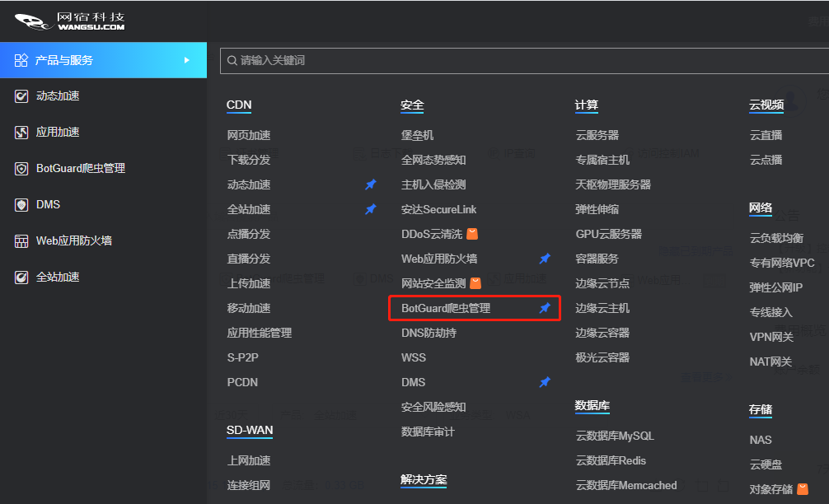829x504 pixels.
Task: Open 弹性伸缩 under 计算
Action: (x=597, y=209)
